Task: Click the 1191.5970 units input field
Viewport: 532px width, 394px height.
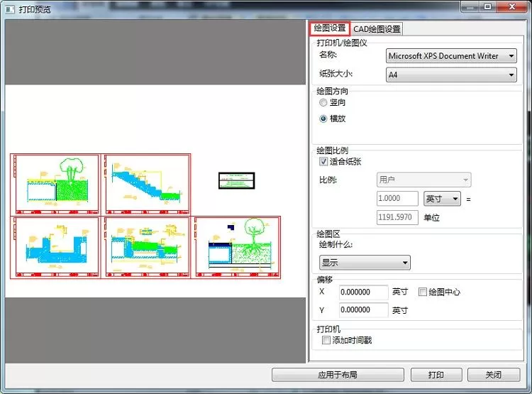Action: click(x=397, y=217)
